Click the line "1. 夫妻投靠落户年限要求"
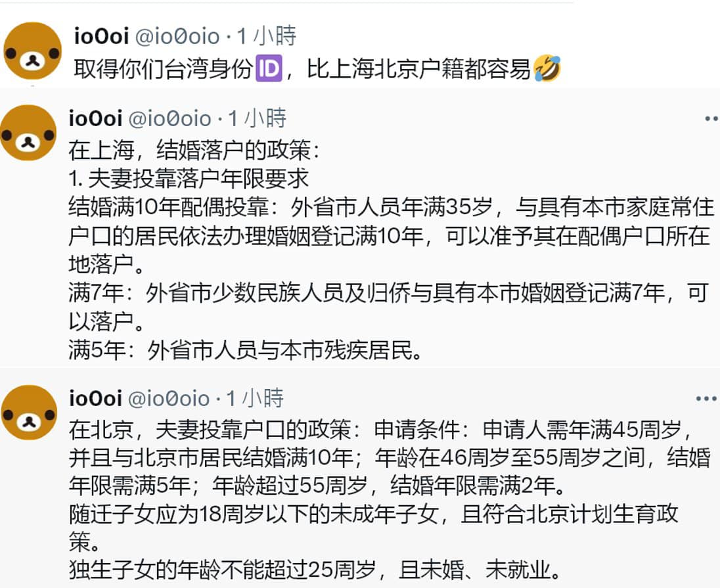This screenshot has height=588, width=720. (x=189, y=179)
